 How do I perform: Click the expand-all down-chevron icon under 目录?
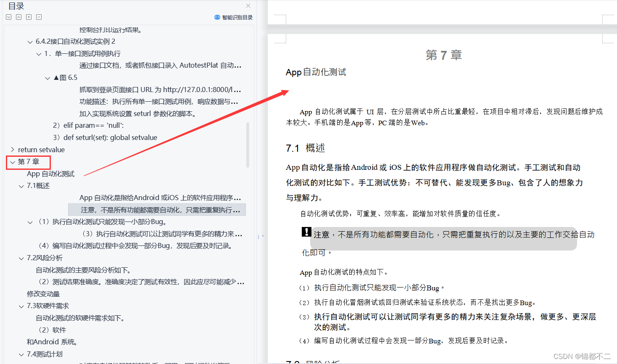click(x=9, y=17)
